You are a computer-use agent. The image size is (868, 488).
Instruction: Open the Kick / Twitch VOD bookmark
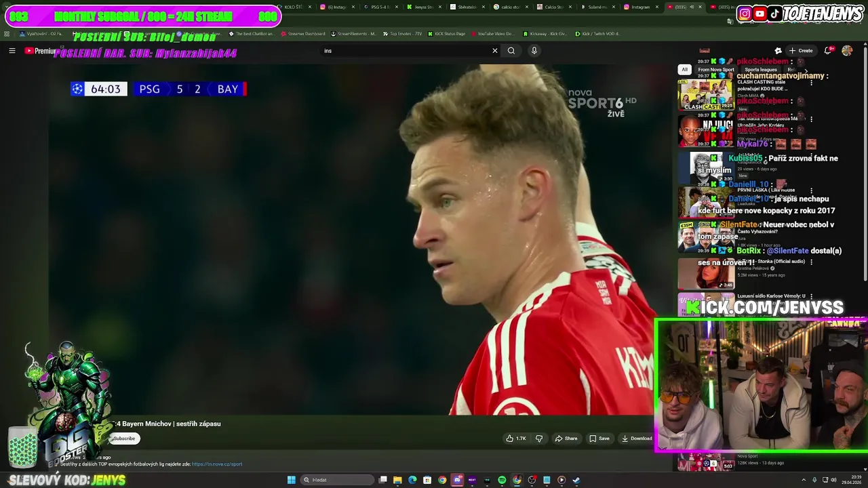[x=597, y=33]
